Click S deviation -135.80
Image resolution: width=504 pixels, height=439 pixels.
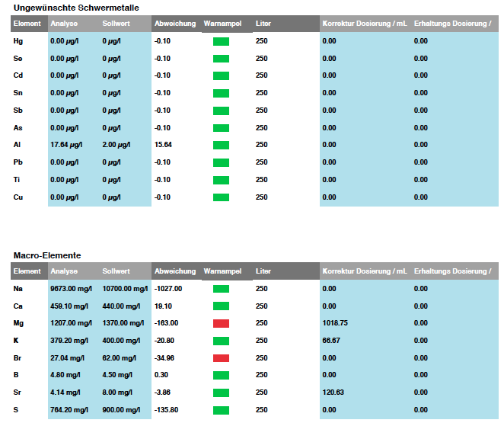pyautogui.click(x=166, y=410)
